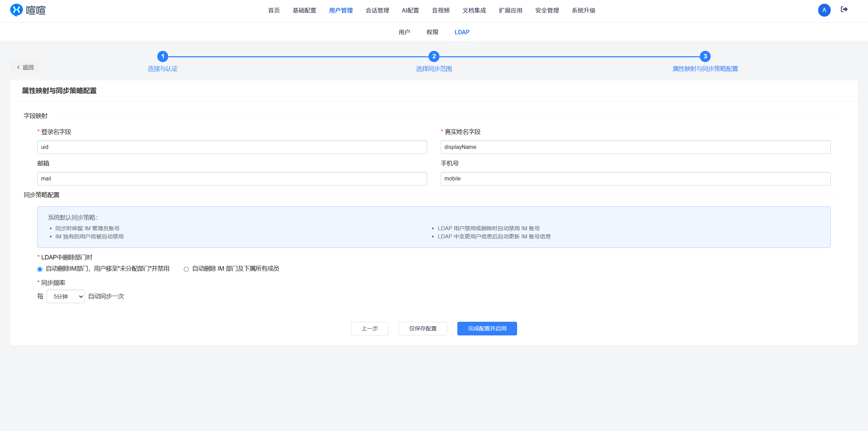
Task: Switch to the 用户 tab
Action: pos(404,32)
